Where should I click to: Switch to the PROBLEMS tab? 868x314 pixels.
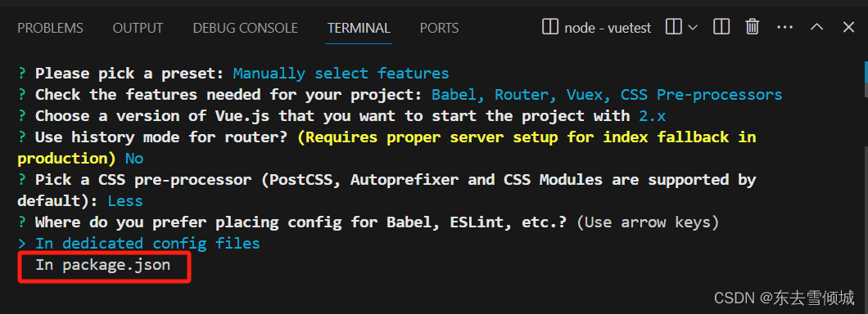[x=51, y=28]
